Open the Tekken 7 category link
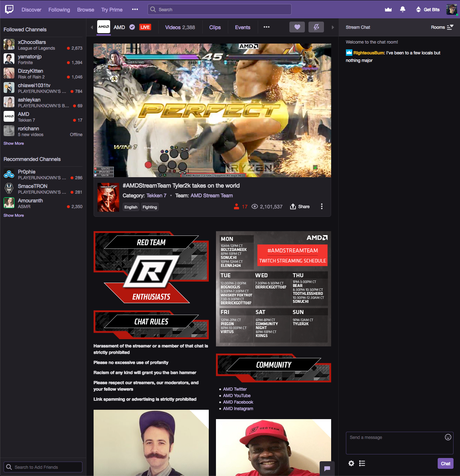460x476 pixels. [x=156, y=196]
